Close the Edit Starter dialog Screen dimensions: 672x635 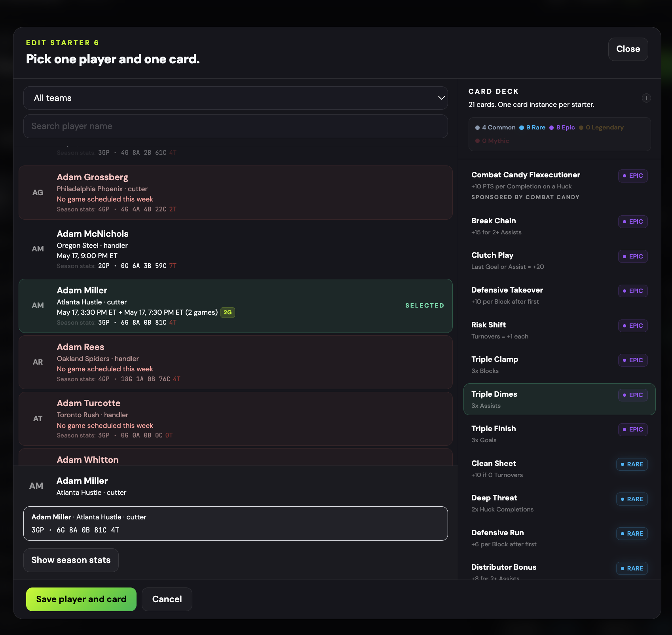click(628, 49)
